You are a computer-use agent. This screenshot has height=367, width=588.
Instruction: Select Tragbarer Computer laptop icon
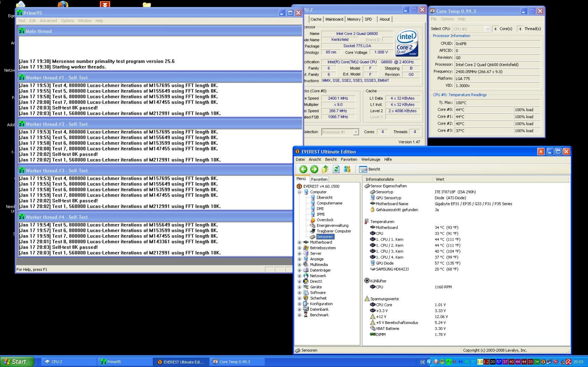point(313,231)
